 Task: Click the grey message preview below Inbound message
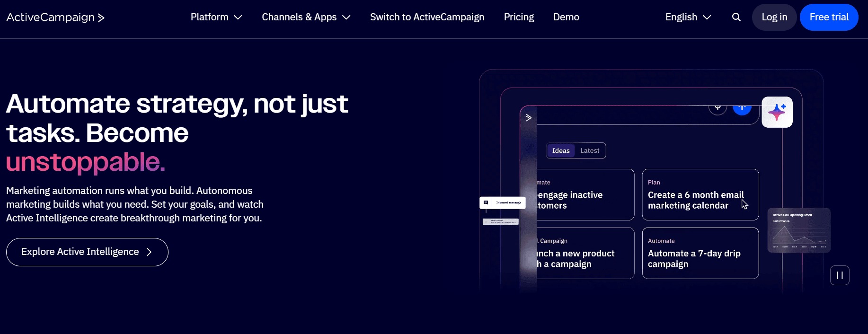click(501, 221)
